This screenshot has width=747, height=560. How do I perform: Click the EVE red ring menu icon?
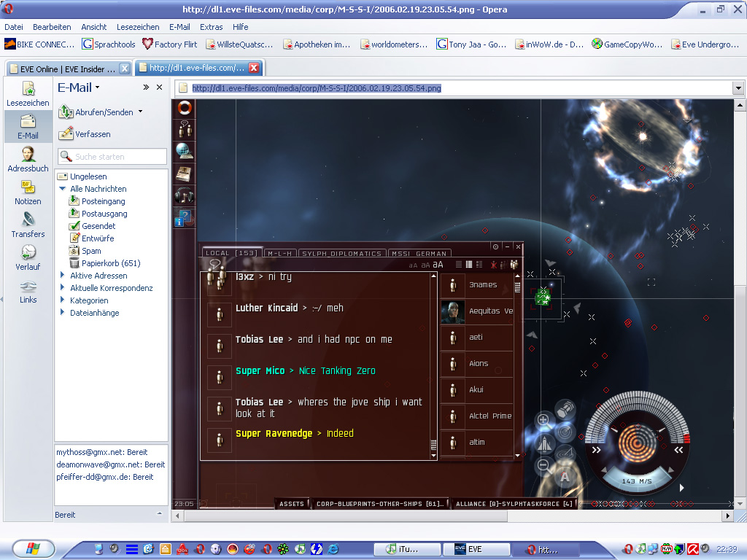click(x=185, y=108)
